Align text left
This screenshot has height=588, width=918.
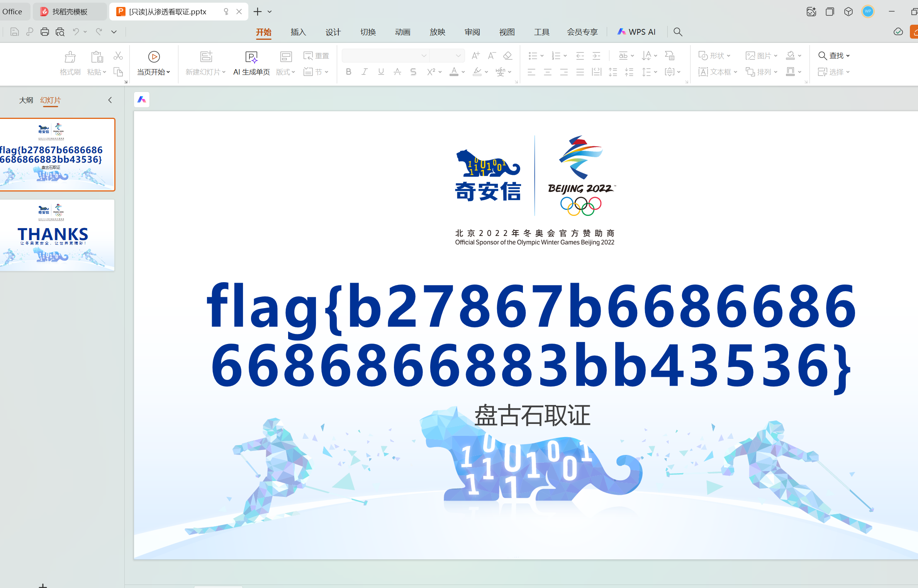(531, 72)
